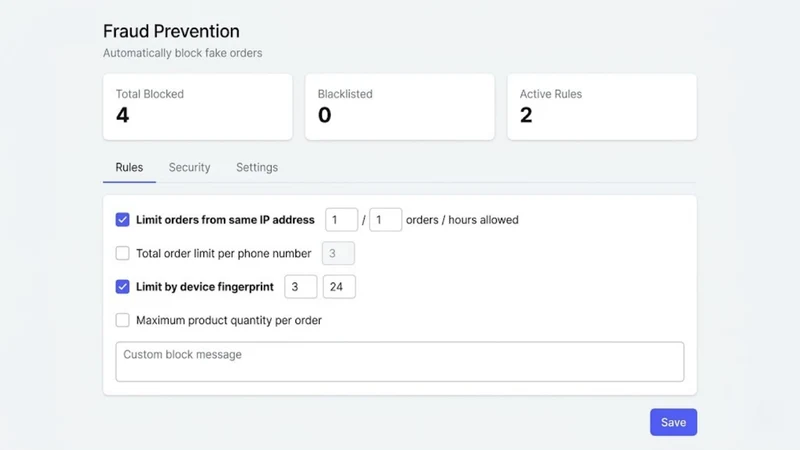This screenshot has width=800, height=450.
Task: Enable Maximum product quantity per order
Action: coord(122,320)
